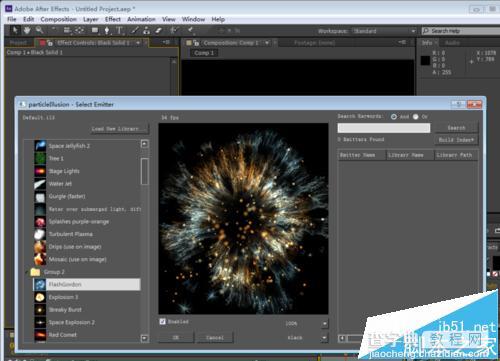Select the Or search keyword radio

(416, 117)
